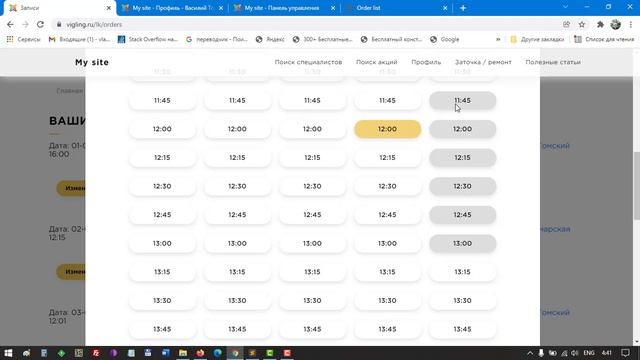
Task: Open Заточка / ремонт menu item
Action: (x=483, y=62)
